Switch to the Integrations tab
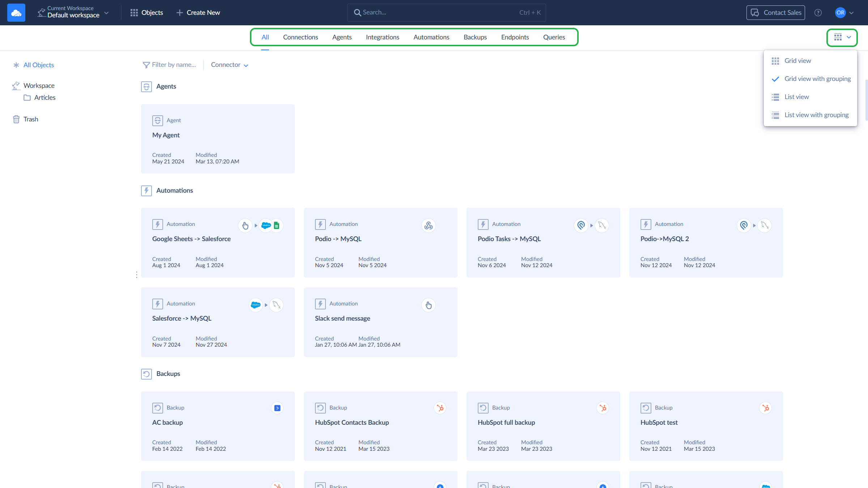The height and width of the screenshot is (488, 868). pos(383,37)
